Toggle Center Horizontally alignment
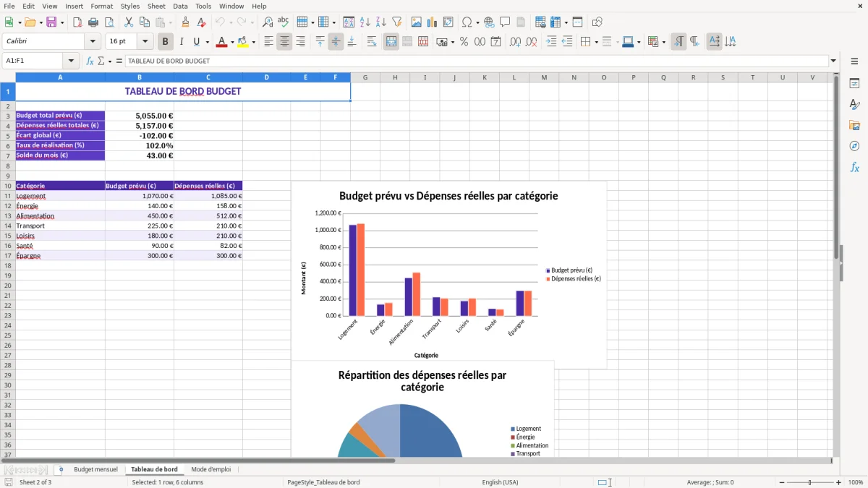The image size is (868, 488). (x=284, y=42)
